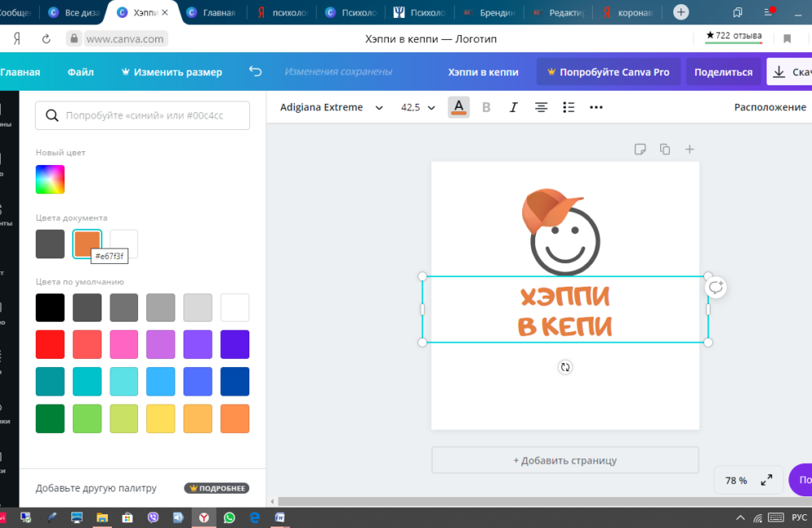Open the font family dropdown Adigiana Extreme
This screenshot has height=528, width=812.
tap(331, 107)
